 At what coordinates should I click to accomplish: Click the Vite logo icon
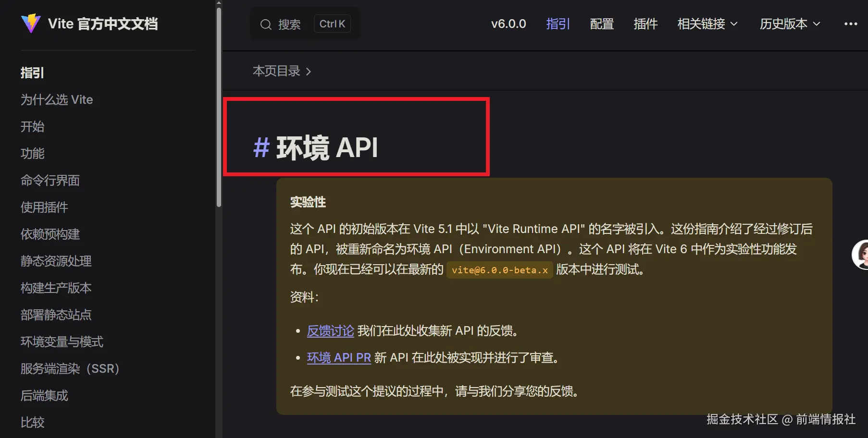click(30, 23)
